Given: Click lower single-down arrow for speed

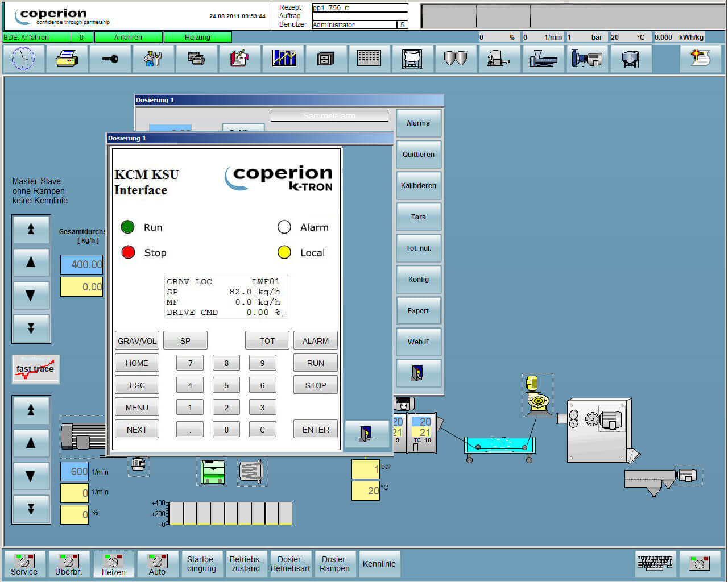Looking at the screenshot, I should click(31, 476).
